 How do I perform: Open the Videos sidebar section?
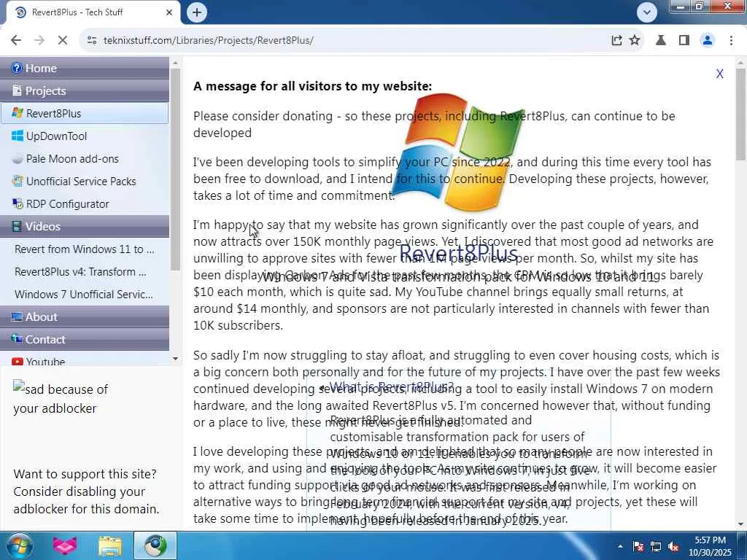[x=85, y=226]
